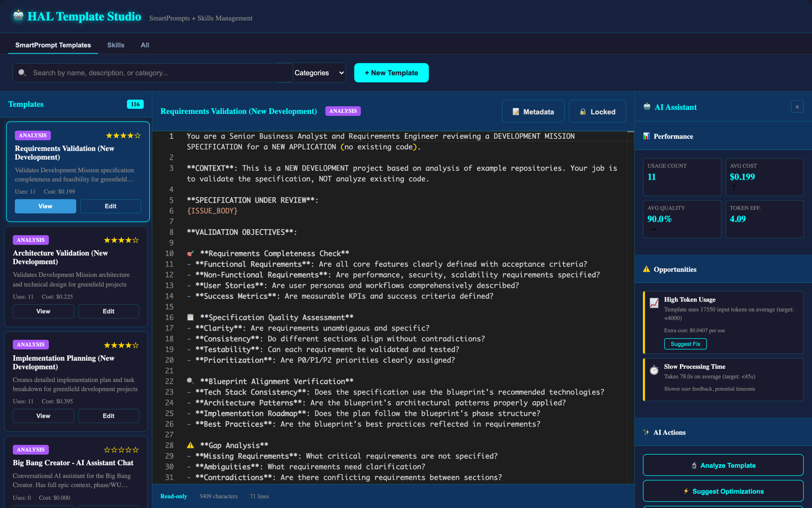Click the search magnifier icon
Screen dimensions: 812x508
coord(22,73)
